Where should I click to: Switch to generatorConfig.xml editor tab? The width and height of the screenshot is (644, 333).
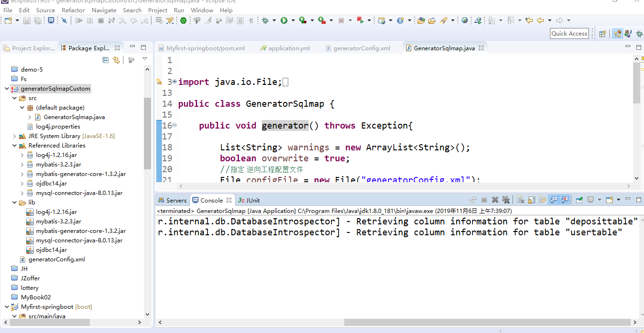(358, 48)
